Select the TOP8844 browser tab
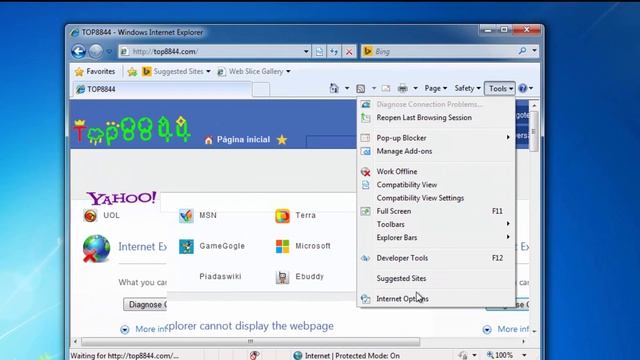Screen dimensions: 640x360 pyautogui.click(x=162, y=89)
